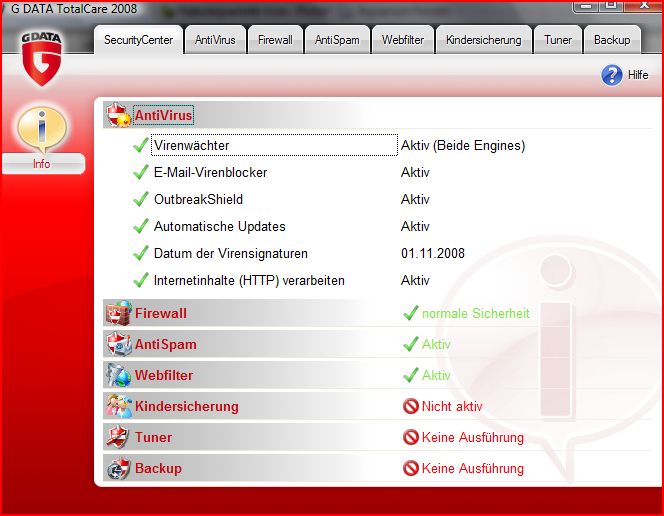This screenshot has height=516, width=664.
Task: Open the AntiSpam tab
Action: point(337,40)
